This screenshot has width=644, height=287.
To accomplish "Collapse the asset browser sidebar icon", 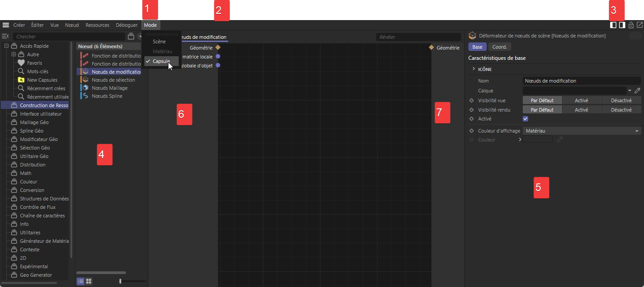I will click(5, 37).
